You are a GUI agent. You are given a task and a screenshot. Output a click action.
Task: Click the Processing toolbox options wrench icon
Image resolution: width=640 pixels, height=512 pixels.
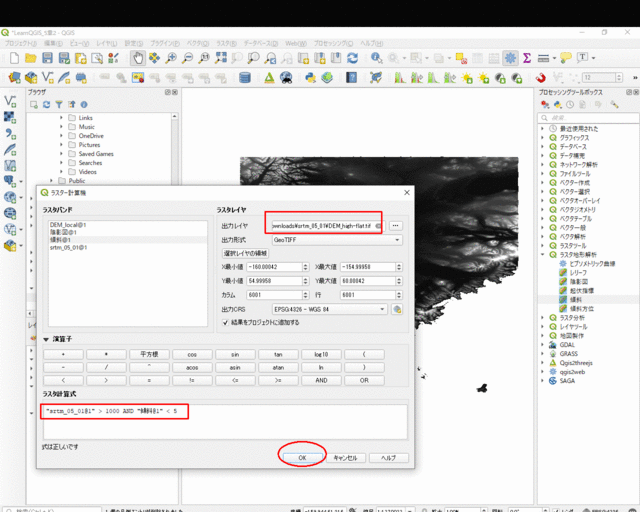(x=615, y=105)
